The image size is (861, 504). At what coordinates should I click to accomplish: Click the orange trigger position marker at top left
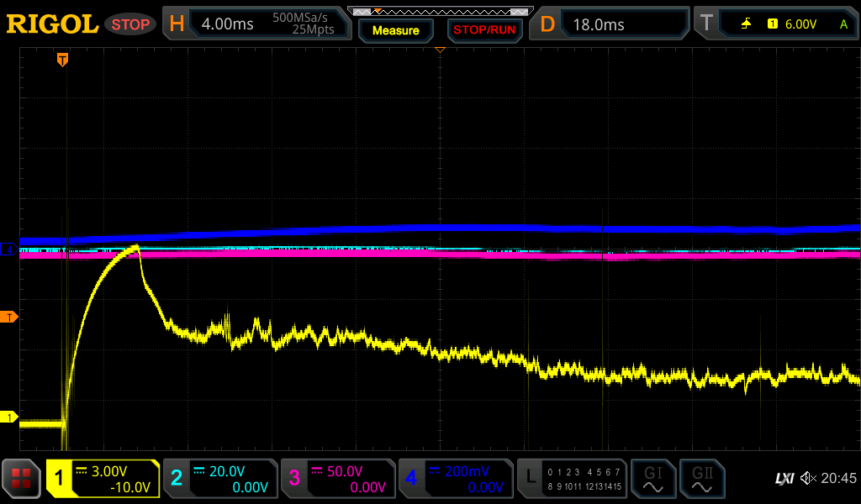tap(62, 59)
